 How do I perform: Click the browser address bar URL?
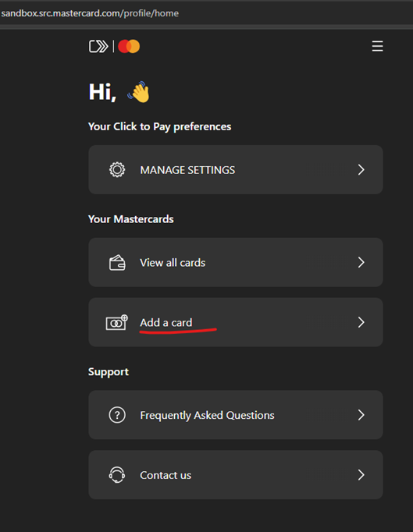[x=90, y=13]
